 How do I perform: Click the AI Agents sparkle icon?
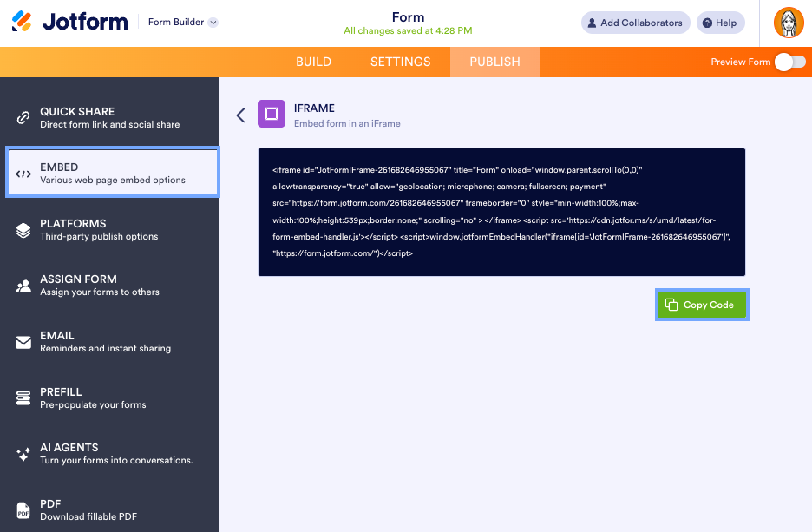pyautogui.click(x=23, y=454)
